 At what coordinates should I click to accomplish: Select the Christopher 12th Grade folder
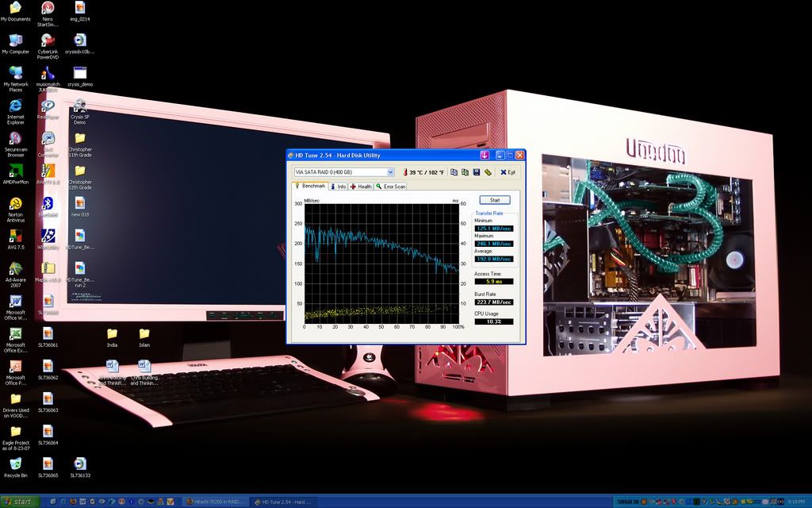[80, 177]
